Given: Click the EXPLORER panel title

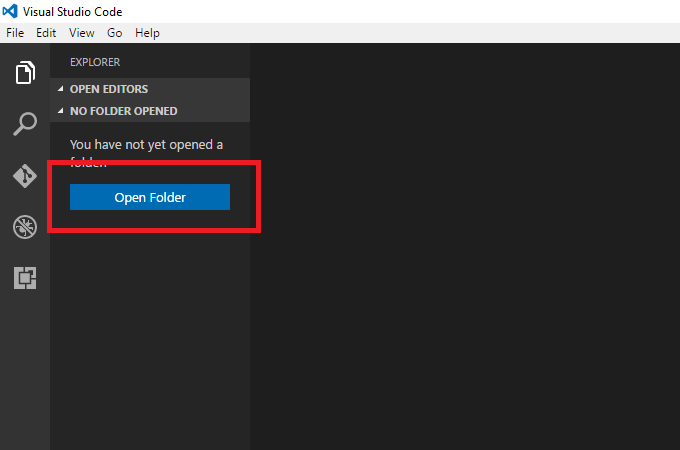Looking at the screenshot, I should pyautogui.click(x=95, y=62).
